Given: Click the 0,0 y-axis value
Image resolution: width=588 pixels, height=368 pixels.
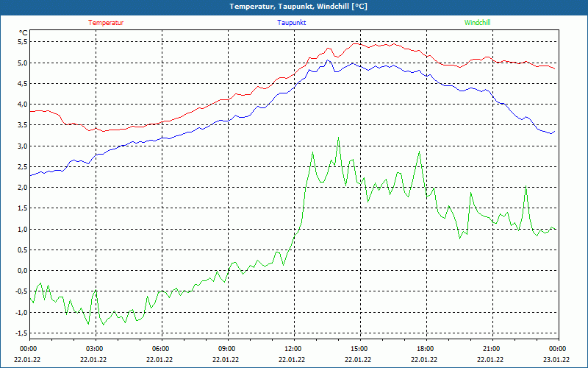Looking at the screenshot, I should tap(23, 270).
